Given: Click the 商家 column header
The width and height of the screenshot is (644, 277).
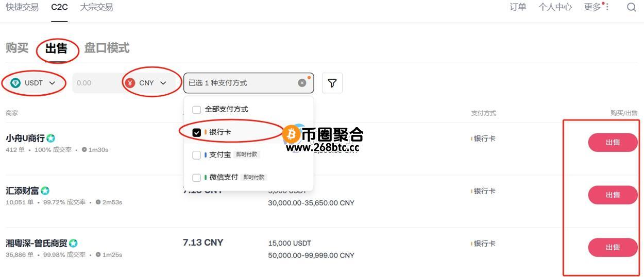Looking at the screenshot, I should [12, 113].
